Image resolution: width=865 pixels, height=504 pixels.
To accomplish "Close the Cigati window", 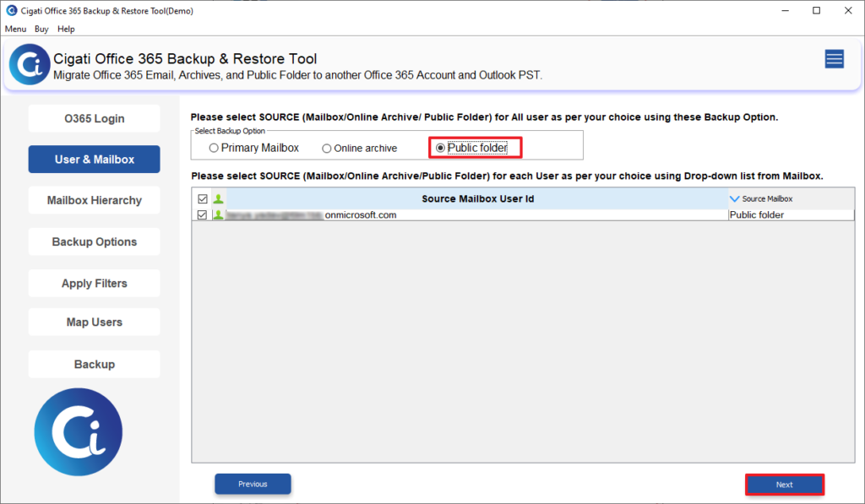I will coord(848,10).
